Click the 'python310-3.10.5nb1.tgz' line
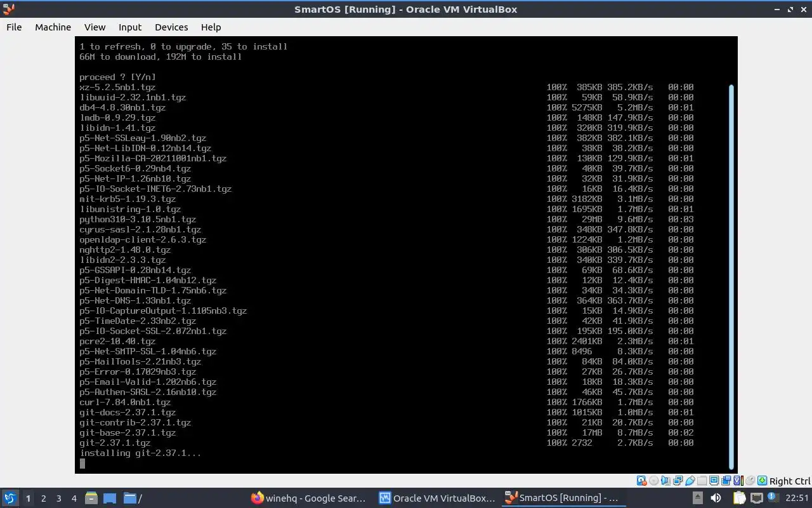 [x=138, y=219]
